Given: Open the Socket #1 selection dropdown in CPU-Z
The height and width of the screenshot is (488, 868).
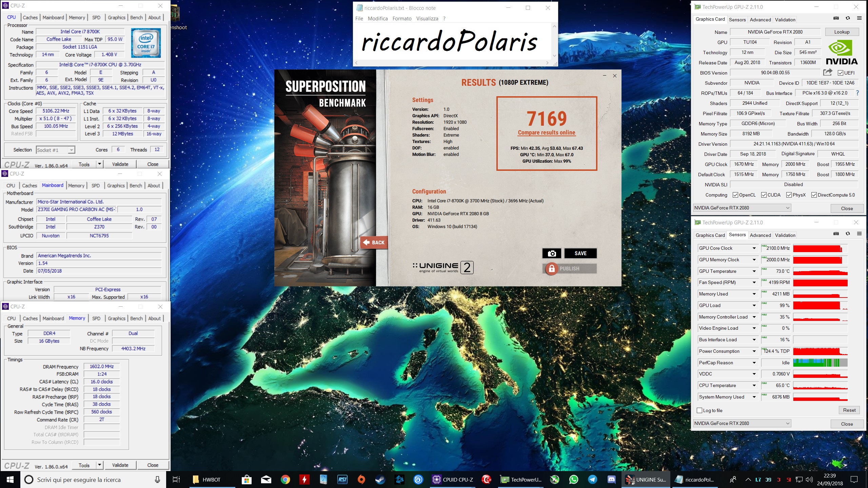Looking at the screenshot, I should pyautogui.click(x=55, y=150).
